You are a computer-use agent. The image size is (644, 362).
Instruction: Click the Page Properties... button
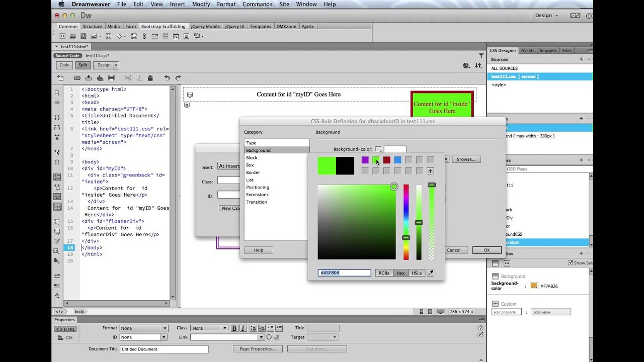(x=257, y=348)
